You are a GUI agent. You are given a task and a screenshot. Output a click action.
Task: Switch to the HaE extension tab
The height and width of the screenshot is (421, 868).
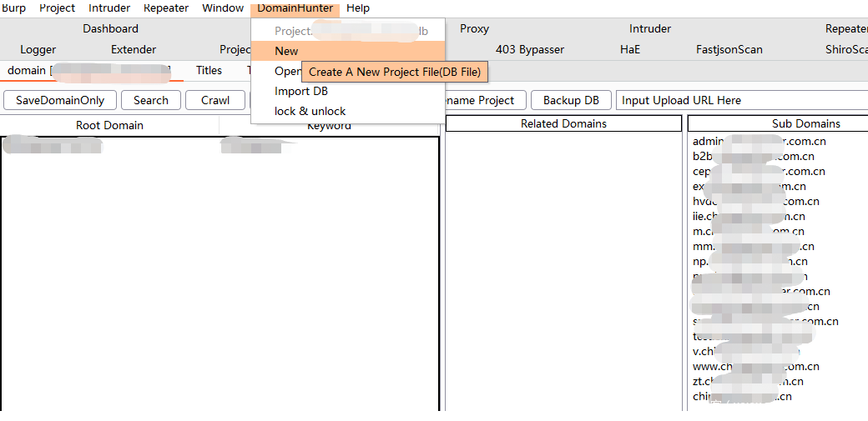630,50
